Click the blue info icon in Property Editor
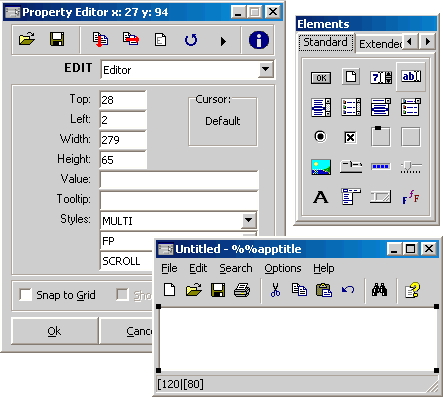 coord(259,40)
